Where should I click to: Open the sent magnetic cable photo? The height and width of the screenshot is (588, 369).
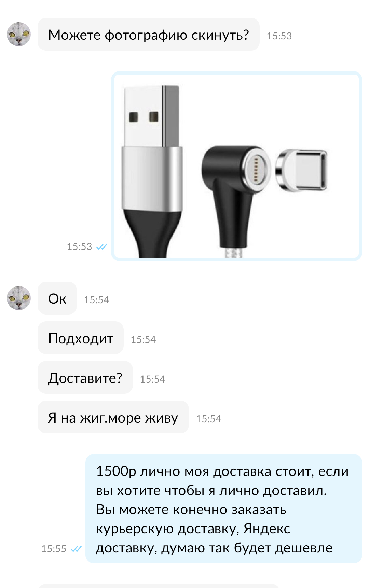coord(236,166)
